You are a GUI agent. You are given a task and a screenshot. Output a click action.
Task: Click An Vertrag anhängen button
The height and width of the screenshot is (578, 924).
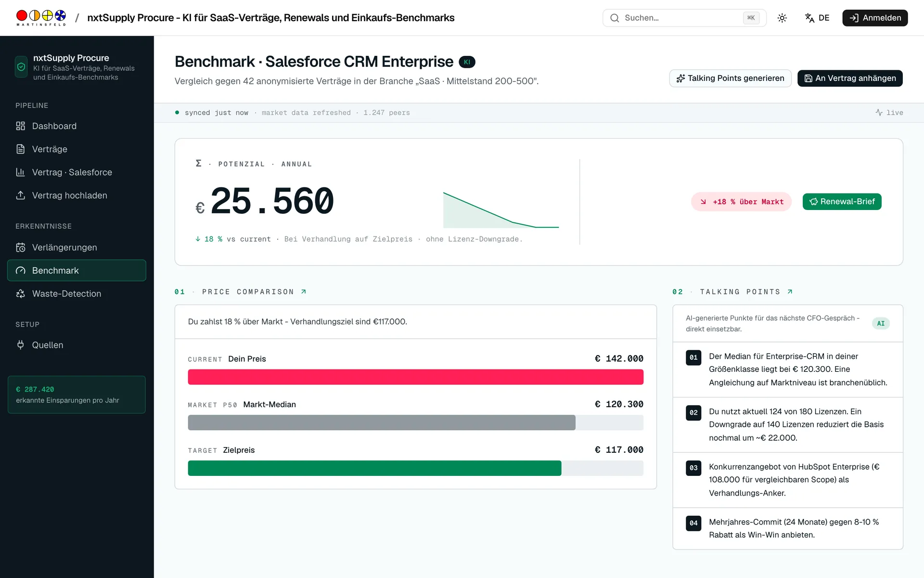(850, 78)
